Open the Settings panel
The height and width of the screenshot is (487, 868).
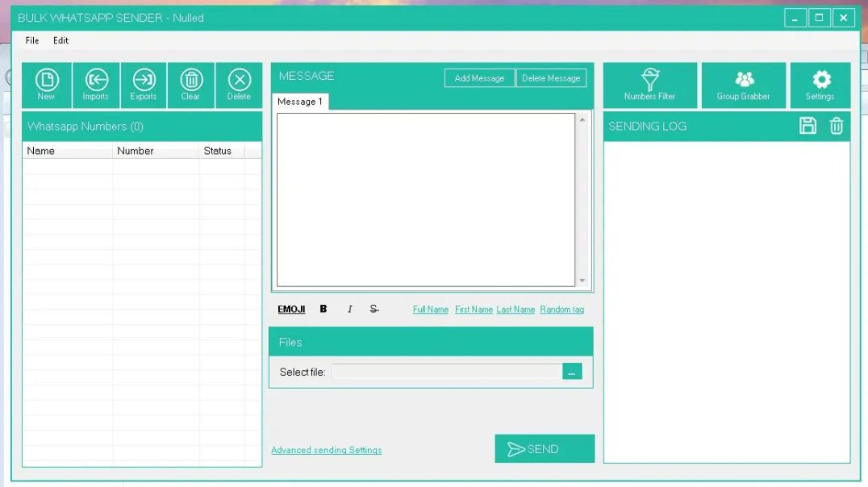click(x=820, y=84)
